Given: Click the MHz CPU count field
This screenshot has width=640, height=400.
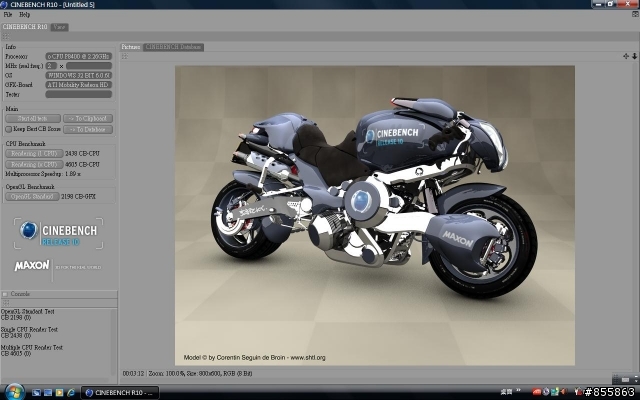Looking at the screenshot, I should 51,66.
